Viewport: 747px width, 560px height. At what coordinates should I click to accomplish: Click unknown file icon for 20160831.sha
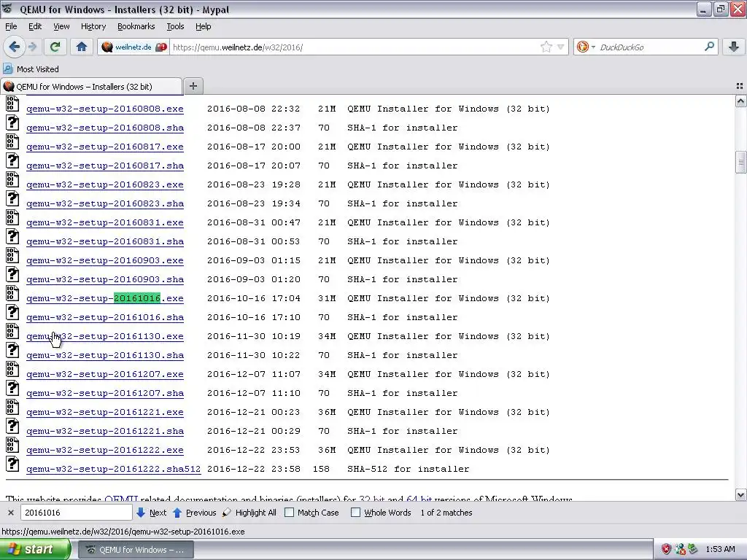[12, 237]
